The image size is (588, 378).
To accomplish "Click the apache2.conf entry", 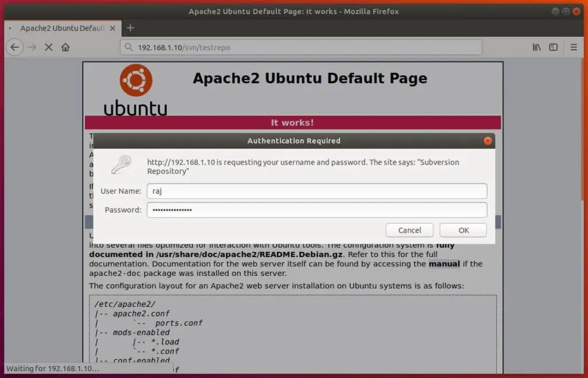I will (141, 313).
